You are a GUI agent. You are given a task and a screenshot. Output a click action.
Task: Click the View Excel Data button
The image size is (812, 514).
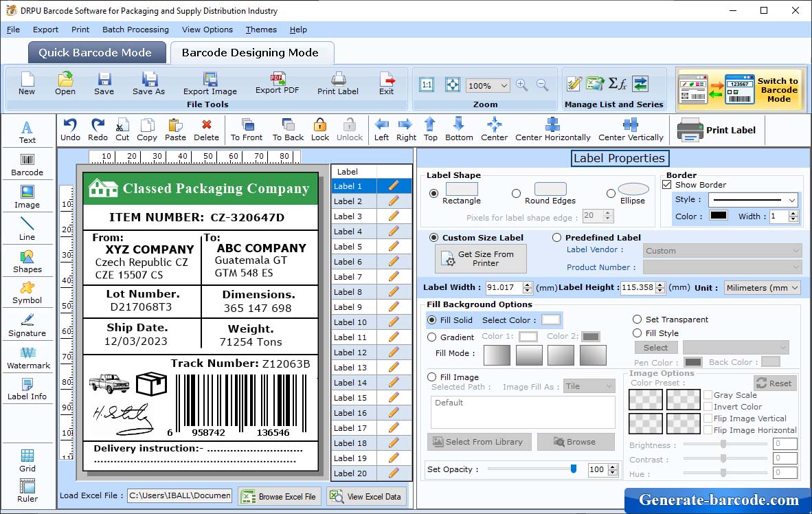click(x=367, y=496)
